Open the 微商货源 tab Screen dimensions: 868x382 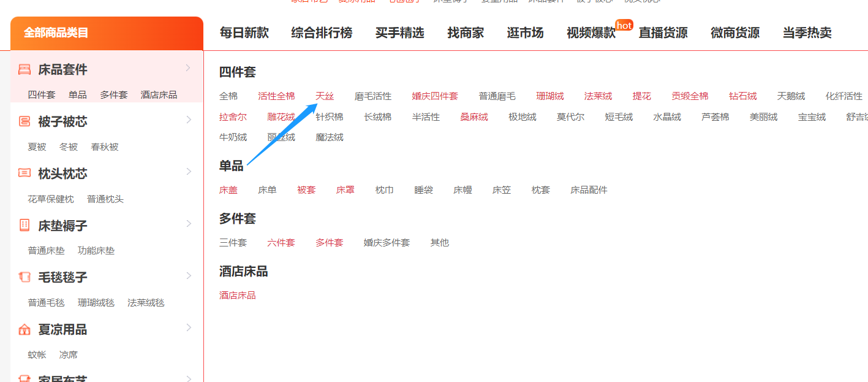(735, 33)
